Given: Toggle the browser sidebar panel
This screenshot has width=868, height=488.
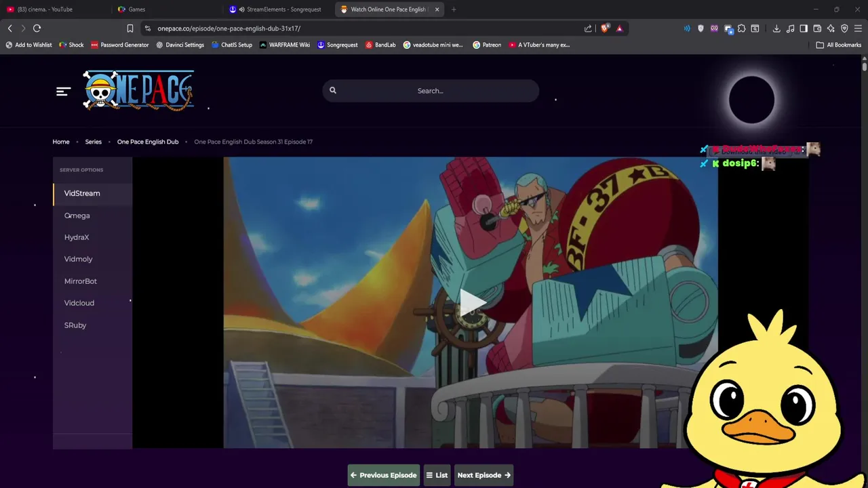Looking at the screenshot, I should coord(804,28).
